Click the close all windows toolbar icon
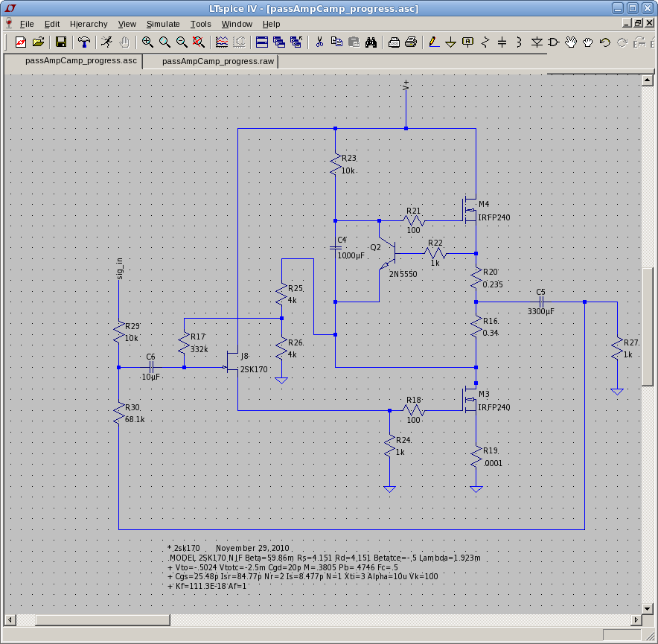The width and height of the screenshot is (658, 644). coord(296,42)
